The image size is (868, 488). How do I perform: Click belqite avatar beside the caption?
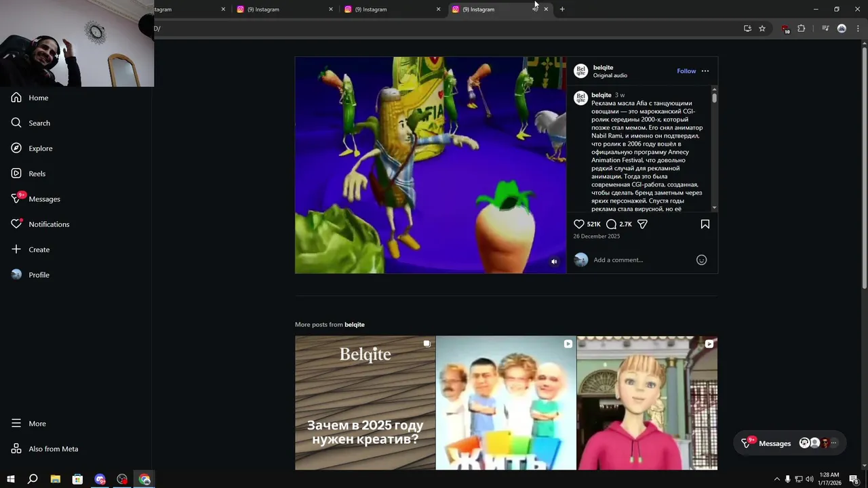[x=580, y=98]
